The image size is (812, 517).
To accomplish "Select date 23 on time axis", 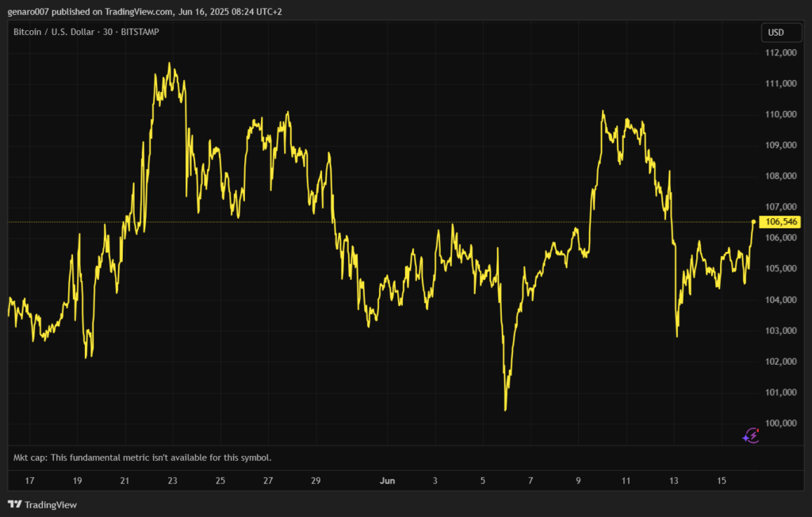I will point(172,481).
